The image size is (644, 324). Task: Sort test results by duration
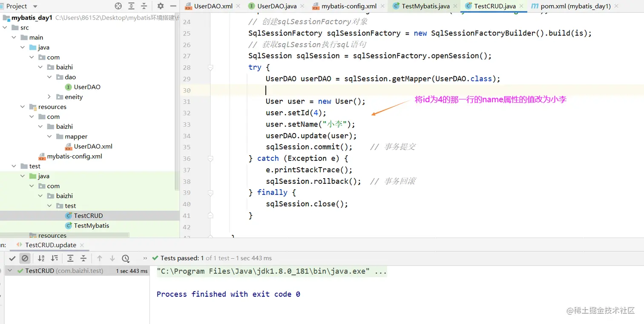[55, 258]
